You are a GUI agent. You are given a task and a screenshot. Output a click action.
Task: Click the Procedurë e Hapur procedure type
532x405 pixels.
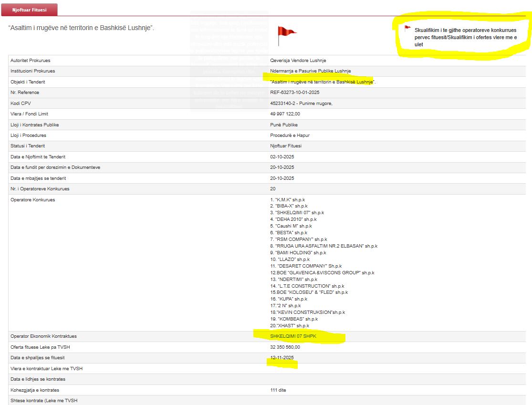[x=290, y=135]
